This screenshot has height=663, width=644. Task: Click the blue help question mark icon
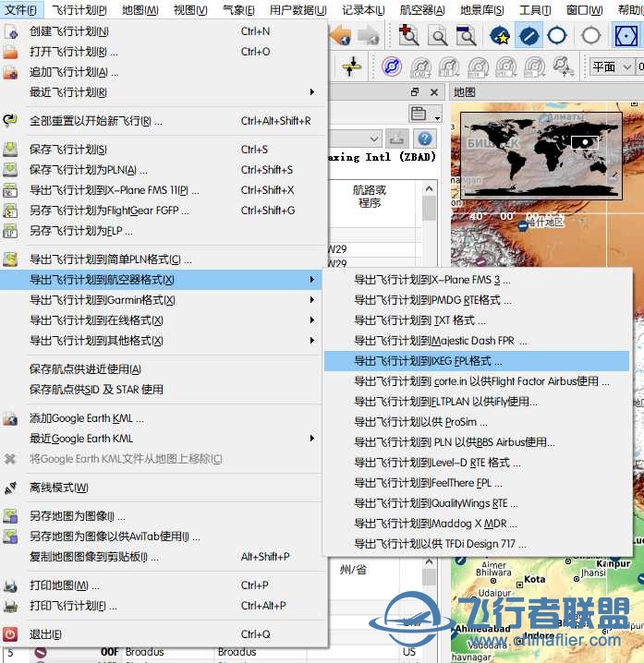point(425,139)
